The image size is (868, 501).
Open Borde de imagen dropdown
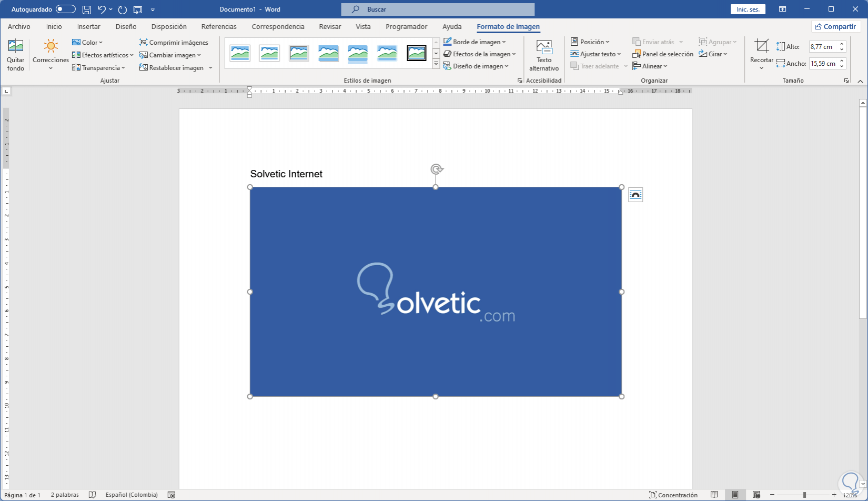[x=475, y=42]
